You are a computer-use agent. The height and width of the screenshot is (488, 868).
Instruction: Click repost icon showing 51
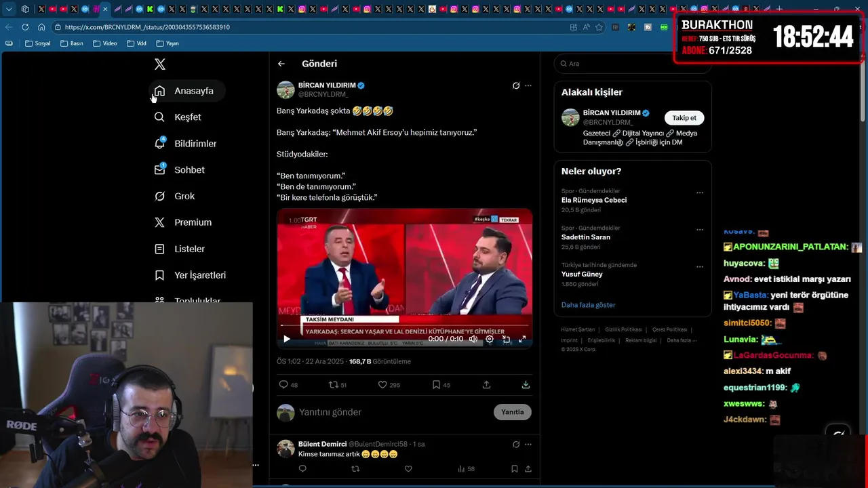coord(338,385)
